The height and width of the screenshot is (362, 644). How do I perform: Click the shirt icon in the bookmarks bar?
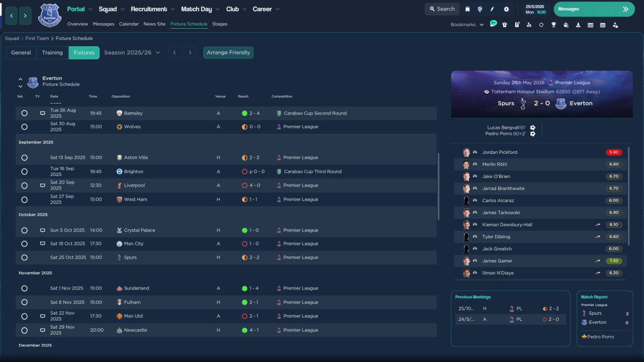[505, 25]
